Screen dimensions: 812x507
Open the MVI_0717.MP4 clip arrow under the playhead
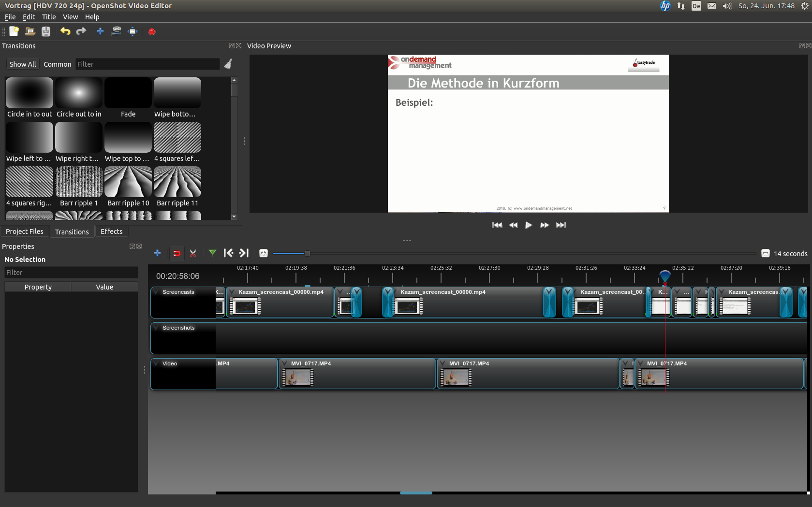pyautogui.click(x=641, y=363)
